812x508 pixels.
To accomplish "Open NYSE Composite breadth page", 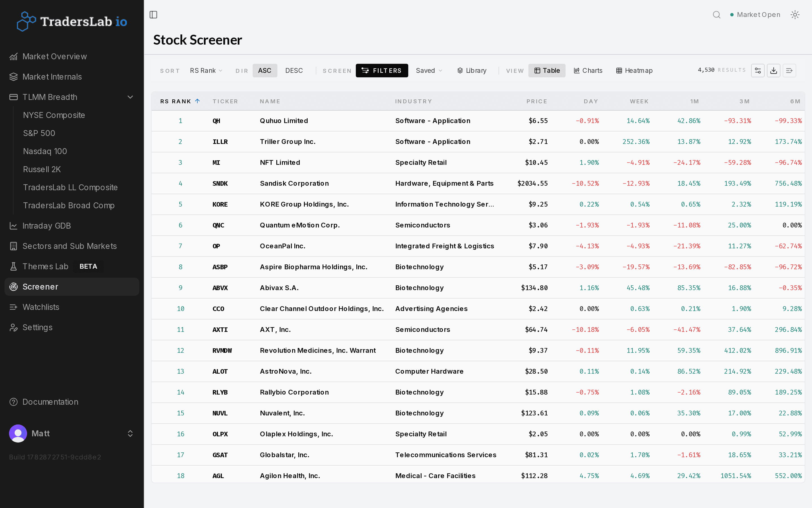I will pyautogui.click(x=54, y=115).
